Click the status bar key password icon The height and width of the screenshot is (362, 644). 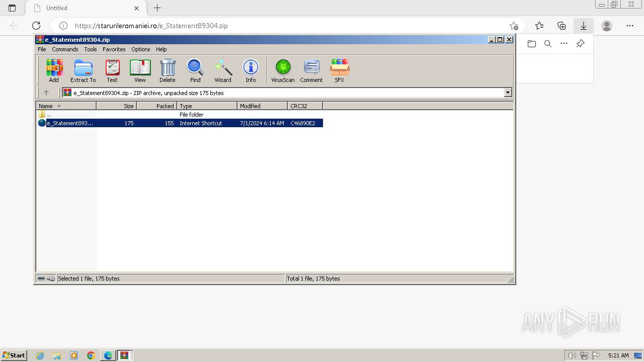tap(51, 279)
